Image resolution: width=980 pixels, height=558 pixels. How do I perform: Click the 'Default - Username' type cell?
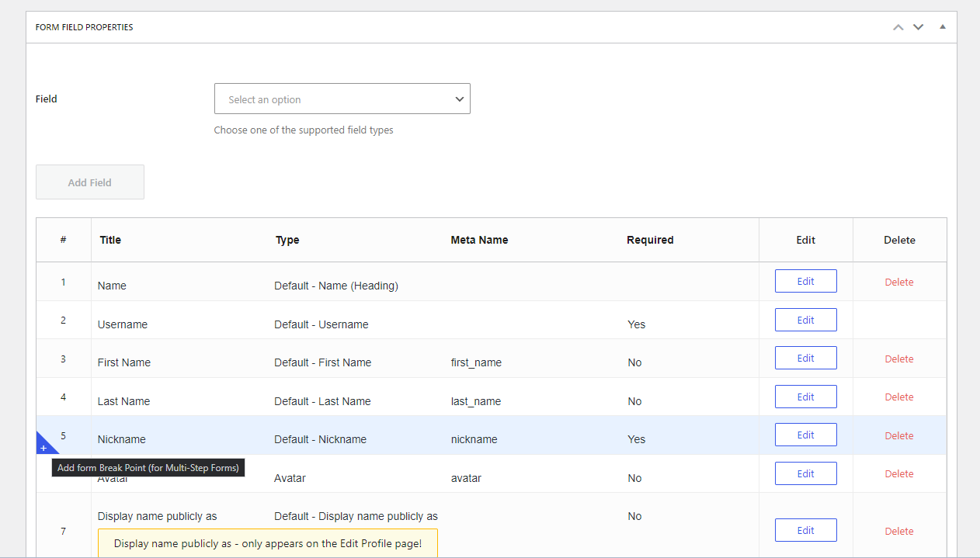(x=321, y=324)
